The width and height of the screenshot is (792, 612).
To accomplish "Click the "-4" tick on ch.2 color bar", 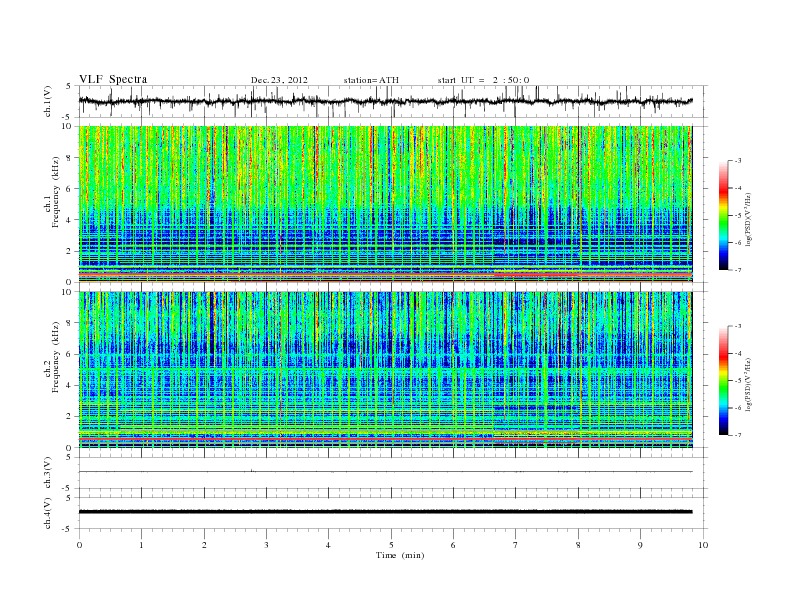I will tap(738, 353).
